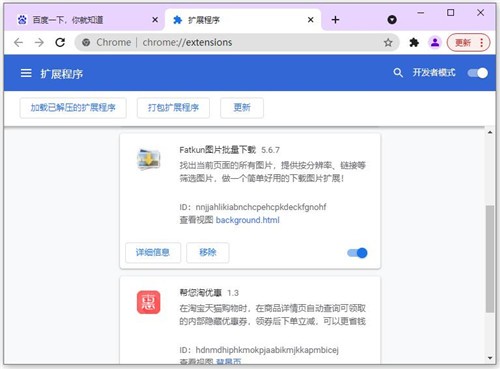Click the version number 5.6.7
The image size is (500, 369).
pyautogui.click(x=270, y=150)
